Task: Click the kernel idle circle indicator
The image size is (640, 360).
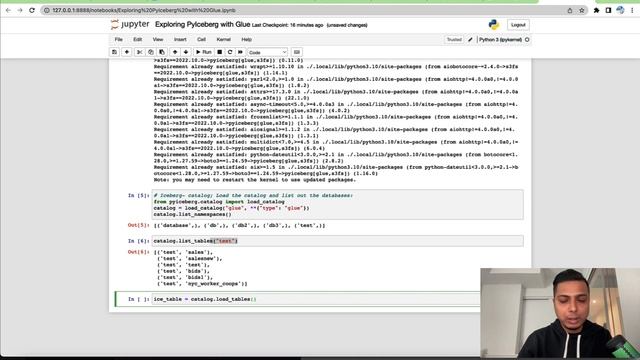Action: pyautogui.click(x=527, y=40)
